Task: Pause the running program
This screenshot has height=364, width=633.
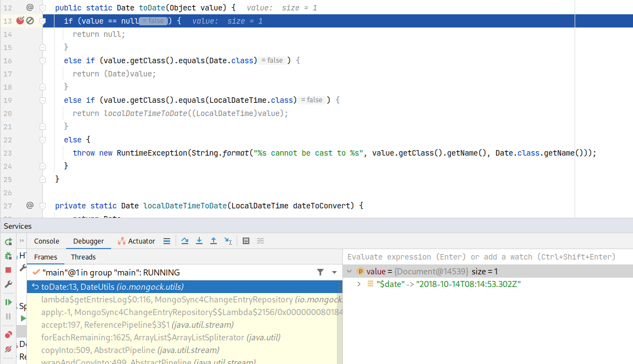Action: pos(8,316)
